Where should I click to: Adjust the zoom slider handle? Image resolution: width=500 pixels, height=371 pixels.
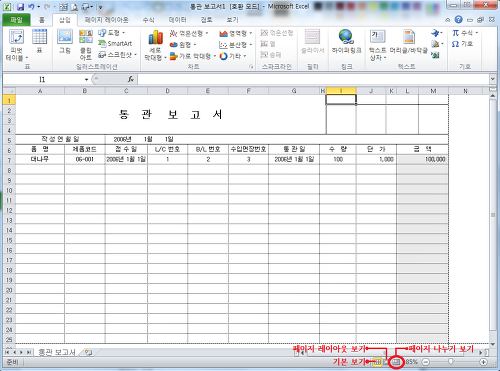tap(450, 362)
